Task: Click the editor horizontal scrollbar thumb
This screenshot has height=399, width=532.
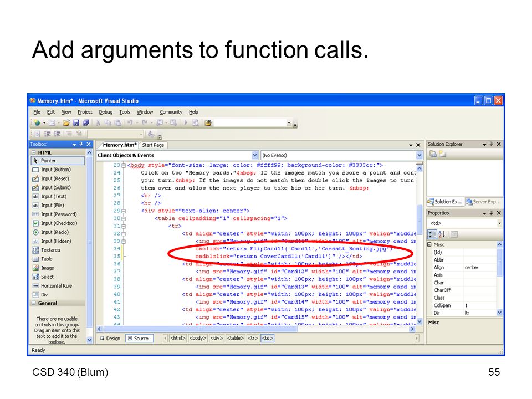Action: tap(201, 329)
